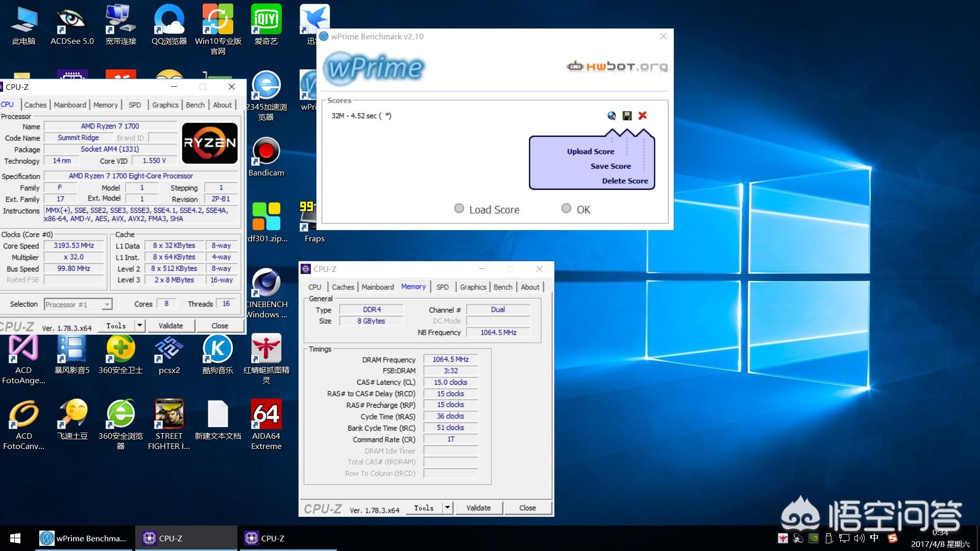Image resolution: width=980 pixels, height=551 pixels.
Task: Click Delete Score in wPrime
Action: [625, 181]
